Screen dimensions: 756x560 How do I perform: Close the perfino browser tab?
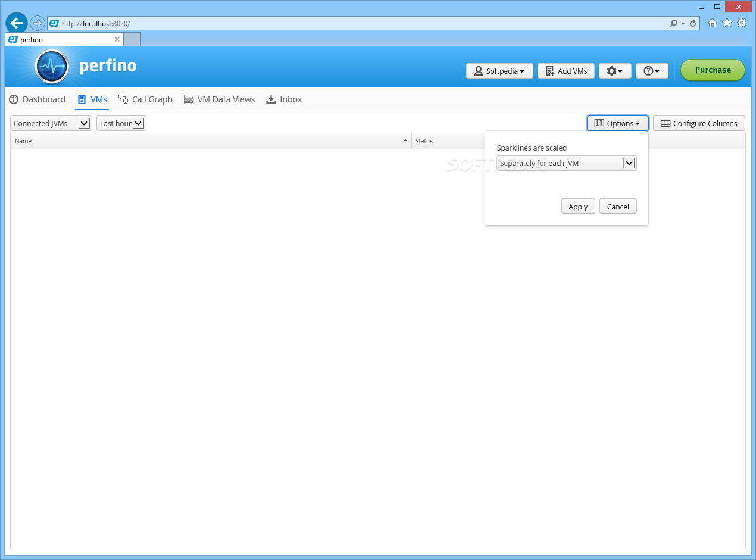(x=117, y=39)
